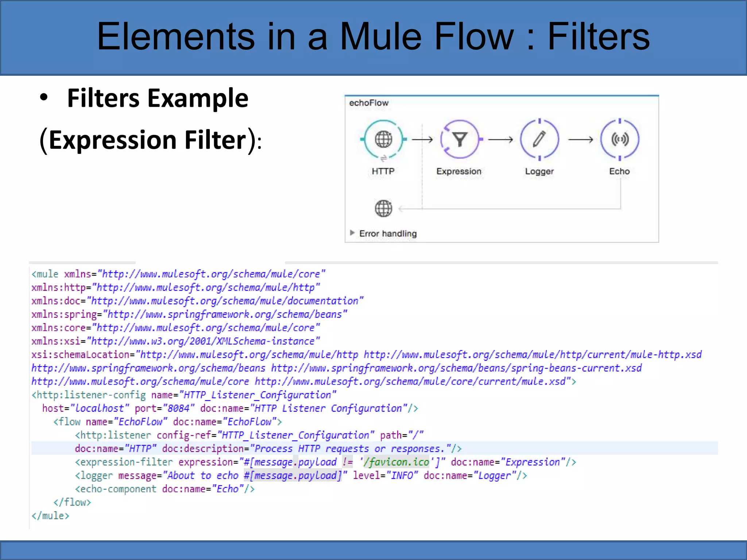The height and width of the screenshot is (560, 747).
Task: Click the expression-filter code line
Action: click(x=326, y=462)
